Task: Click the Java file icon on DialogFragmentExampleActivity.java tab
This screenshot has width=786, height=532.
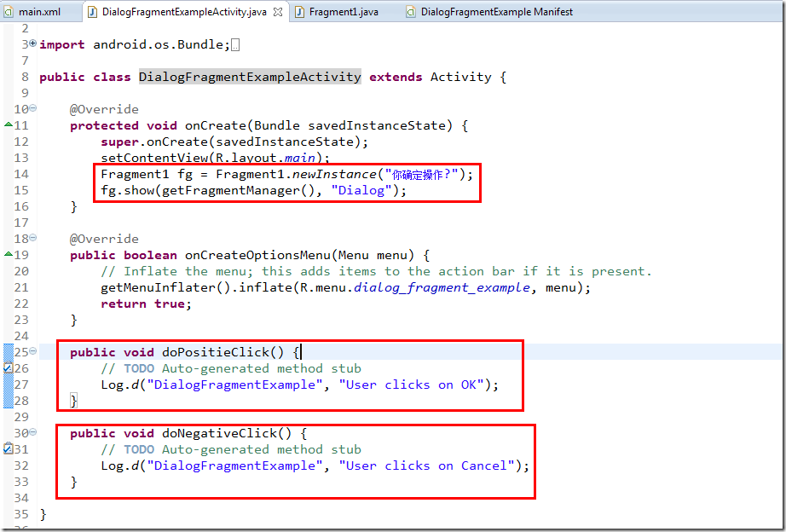Action: (x=92, y=12)
